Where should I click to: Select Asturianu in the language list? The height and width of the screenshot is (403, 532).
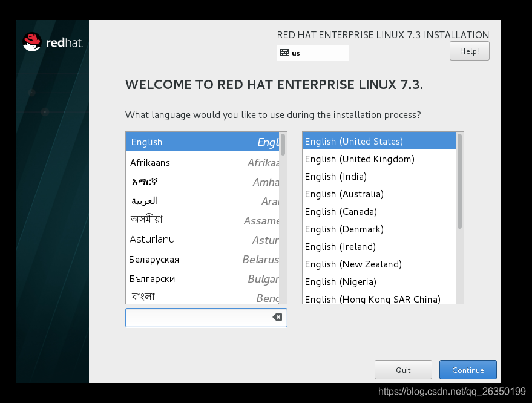[x=203, y=240]
